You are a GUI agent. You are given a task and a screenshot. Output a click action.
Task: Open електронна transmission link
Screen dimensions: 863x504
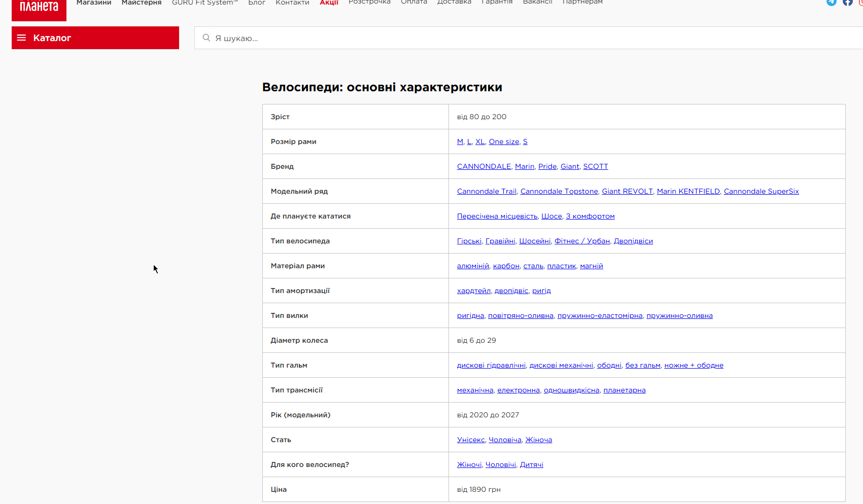[x=519, y=390]
